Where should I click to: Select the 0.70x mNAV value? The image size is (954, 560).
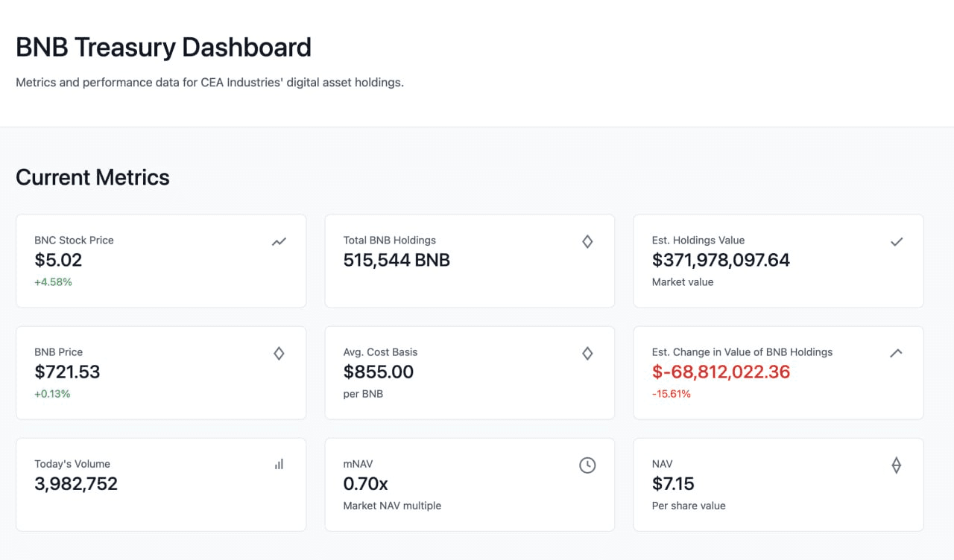(x=366, y=483)
